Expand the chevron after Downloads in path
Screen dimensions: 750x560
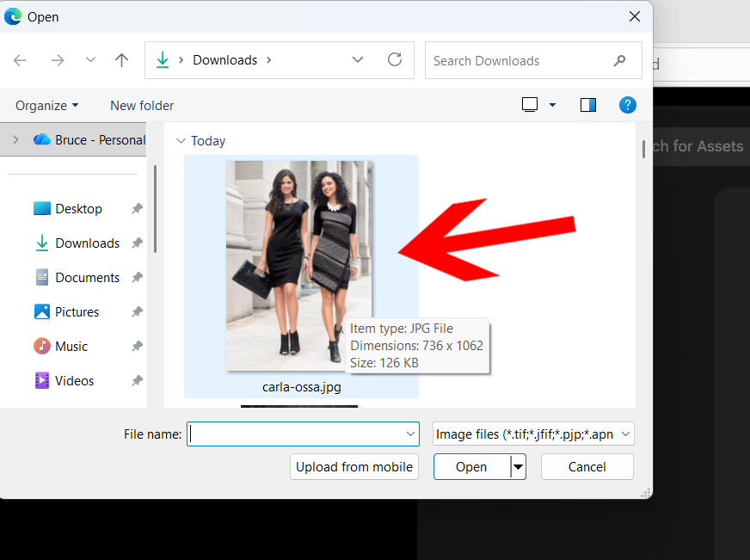[269, 59]
